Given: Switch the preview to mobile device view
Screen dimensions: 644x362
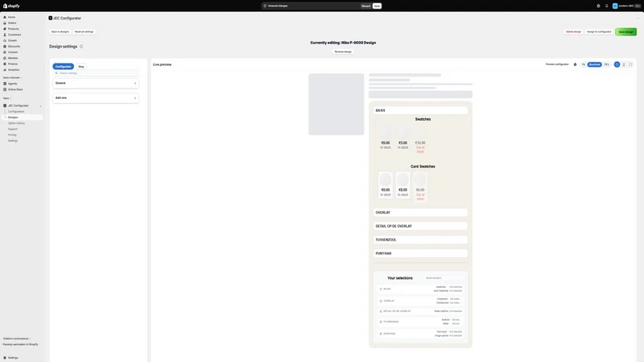Looking at the screenshot, I should pos(624,64).
